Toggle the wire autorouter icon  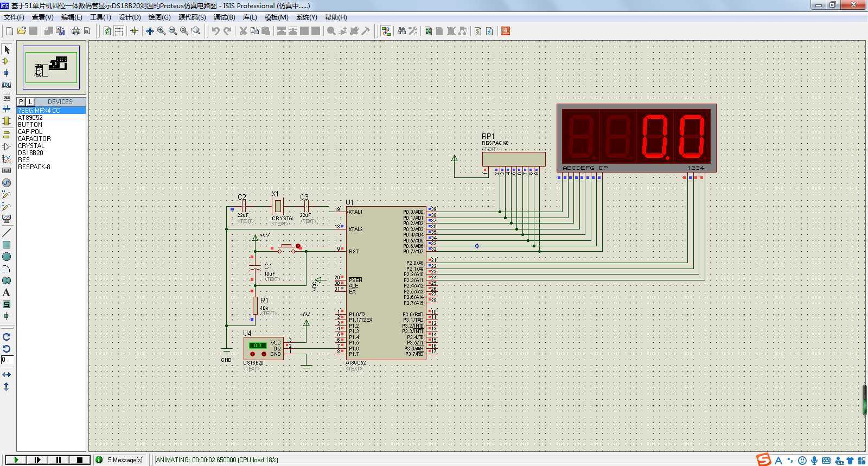click(386, 31)
